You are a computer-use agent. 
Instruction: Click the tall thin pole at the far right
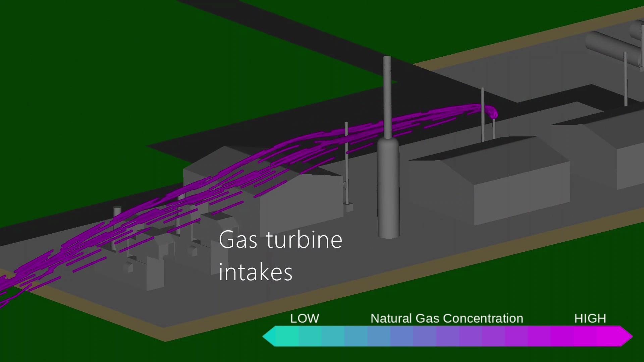625,79
